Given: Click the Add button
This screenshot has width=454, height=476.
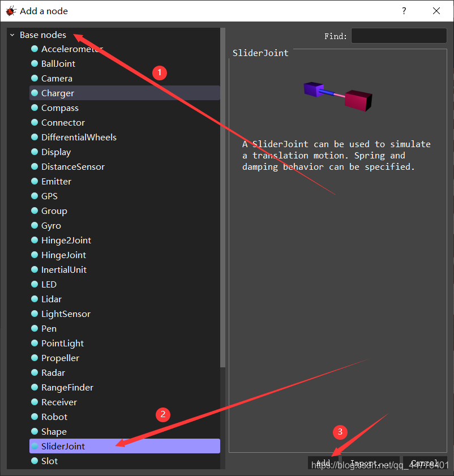Looking at the screenshot, I should 323,462.
